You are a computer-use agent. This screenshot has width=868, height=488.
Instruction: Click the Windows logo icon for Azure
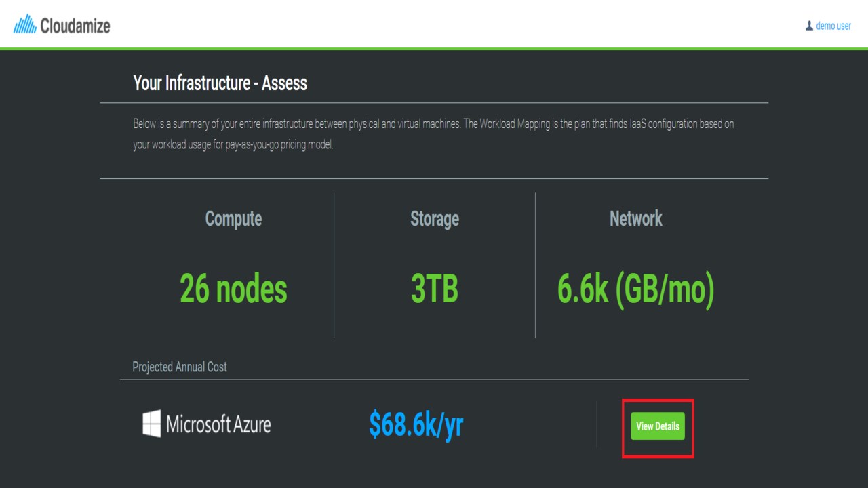(152, 424)
